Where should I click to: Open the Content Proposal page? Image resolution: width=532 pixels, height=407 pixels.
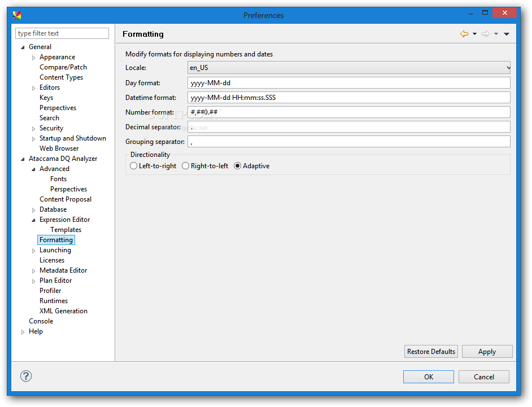66,199
